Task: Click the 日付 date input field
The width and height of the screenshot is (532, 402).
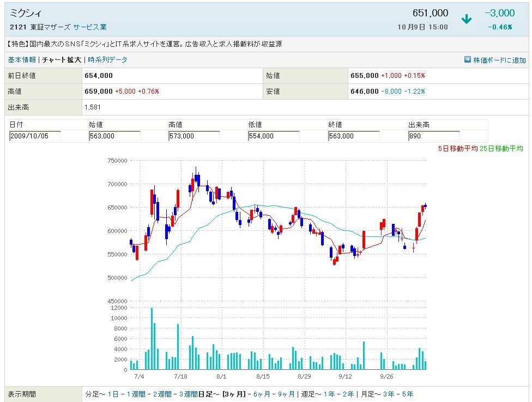Action: (35, 136)
